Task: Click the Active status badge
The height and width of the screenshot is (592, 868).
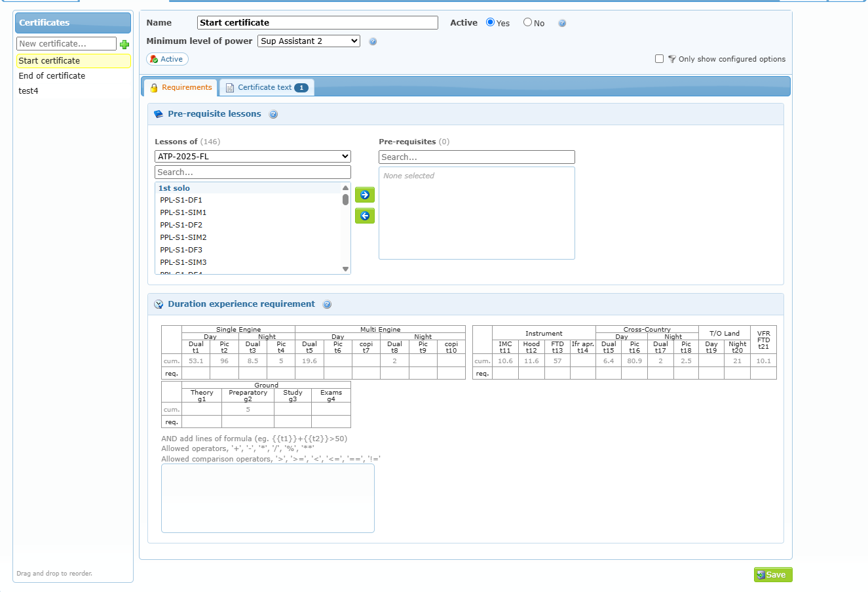Action: [x=167, y=59]
